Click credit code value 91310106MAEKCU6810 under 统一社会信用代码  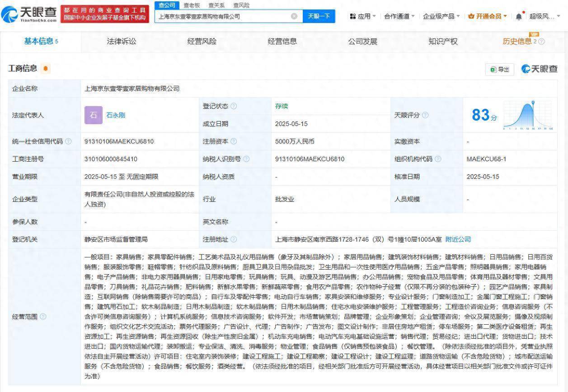[x=119, y=141]
